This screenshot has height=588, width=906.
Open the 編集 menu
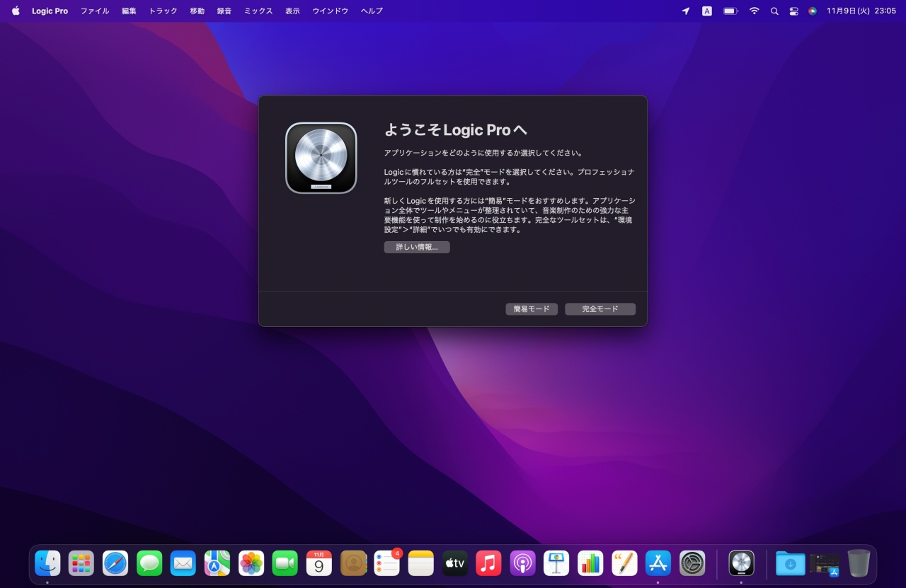tap(129, 11)
